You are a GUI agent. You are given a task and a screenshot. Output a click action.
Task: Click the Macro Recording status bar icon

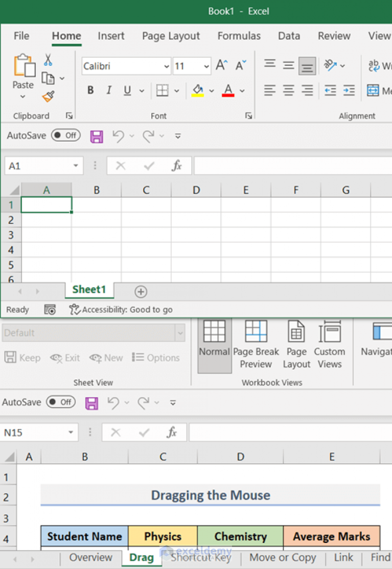coord(50,309)
